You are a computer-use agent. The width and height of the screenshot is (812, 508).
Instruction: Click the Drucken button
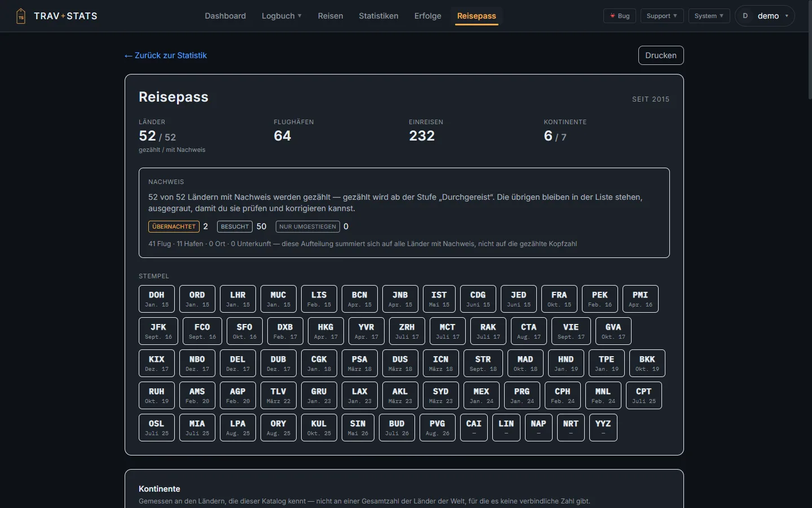point(661,55)
